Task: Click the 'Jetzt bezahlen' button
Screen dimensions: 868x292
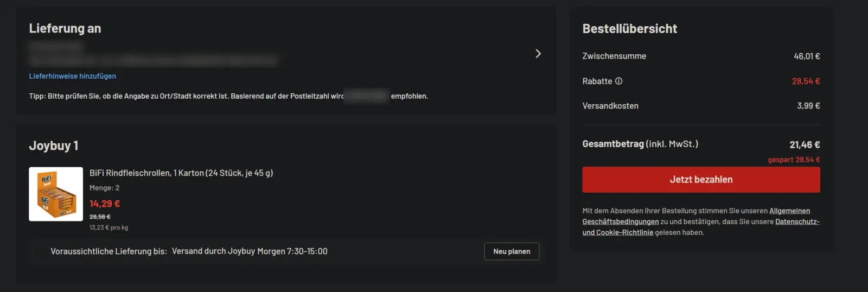Action: (701, 180)
